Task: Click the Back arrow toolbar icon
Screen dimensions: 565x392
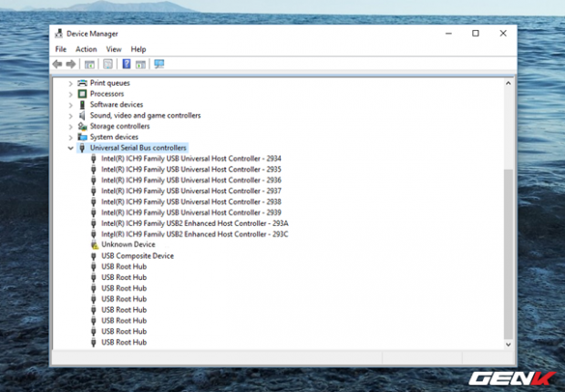Action: (x=58, y=64)
